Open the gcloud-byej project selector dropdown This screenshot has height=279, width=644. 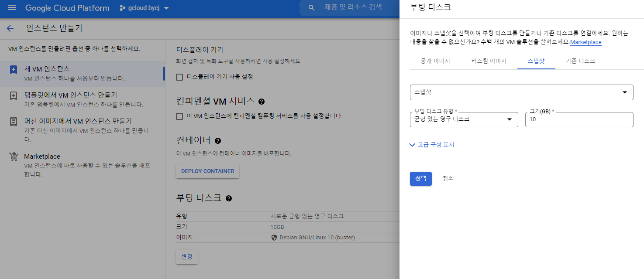144,8
